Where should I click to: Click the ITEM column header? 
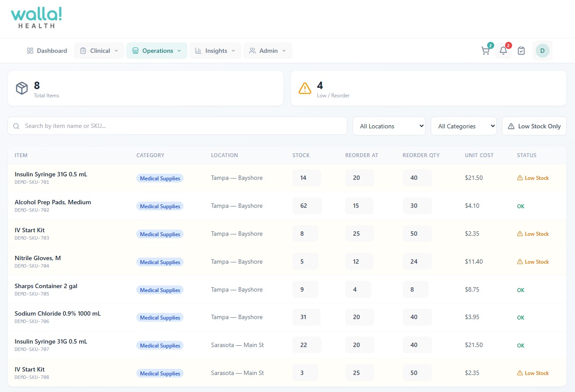tap(21, 155)
